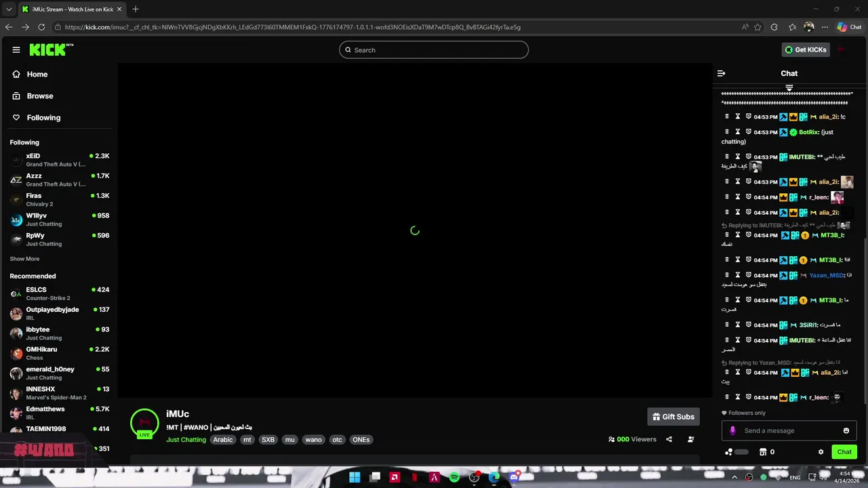Select the SXB tag
This screenshot has width=868, height=488.
click(x=269, y=440)
